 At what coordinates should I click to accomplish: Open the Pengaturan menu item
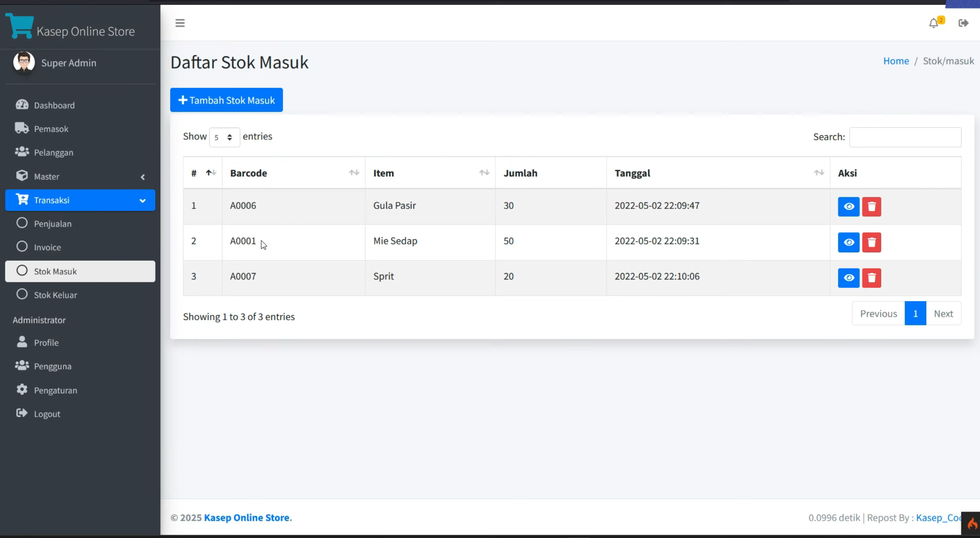pos(80,390)
